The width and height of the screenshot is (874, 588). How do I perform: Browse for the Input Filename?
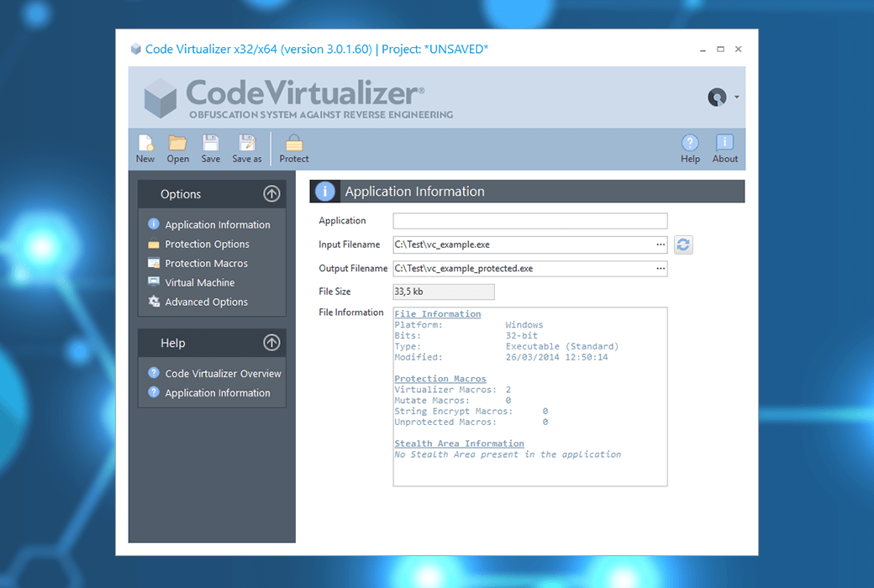click(660, 244)
